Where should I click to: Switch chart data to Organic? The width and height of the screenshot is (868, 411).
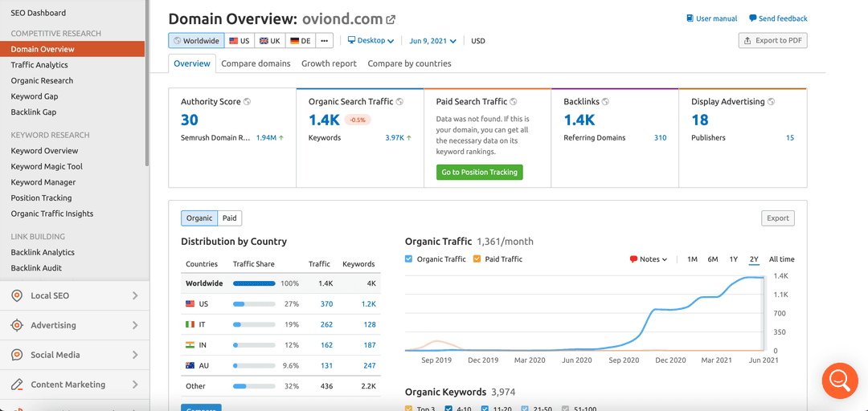click(199, 218)
